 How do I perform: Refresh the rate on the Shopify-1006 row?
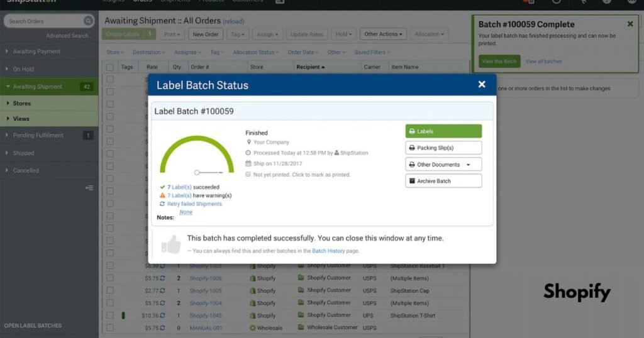click(x=163, y=278)
